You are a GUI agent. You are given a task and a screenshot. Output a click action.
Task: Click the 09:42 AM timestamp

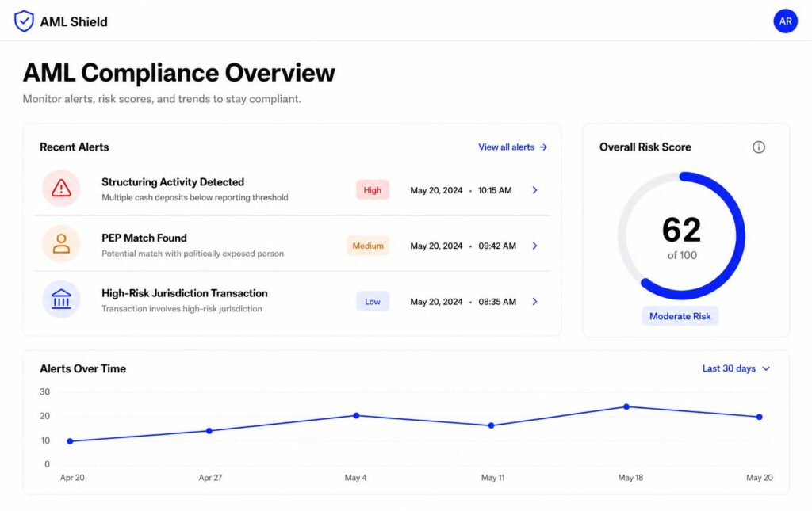(497, 246)
